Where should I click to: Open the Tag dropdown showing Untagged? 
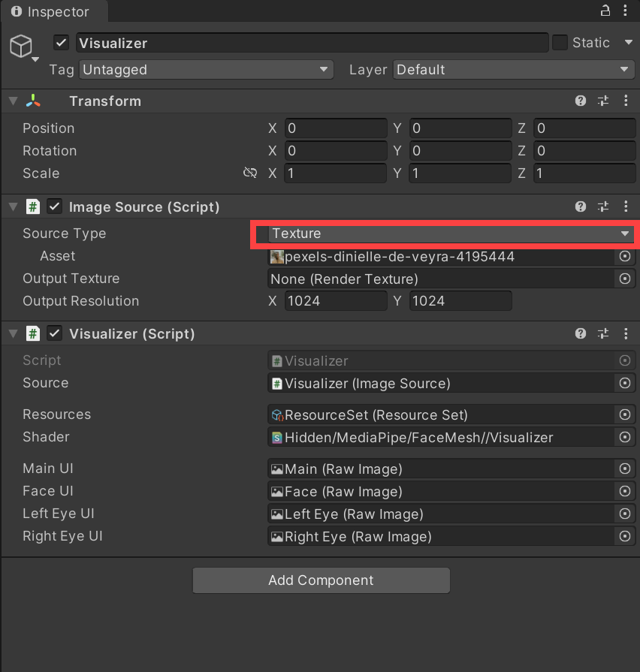[206, 69]
